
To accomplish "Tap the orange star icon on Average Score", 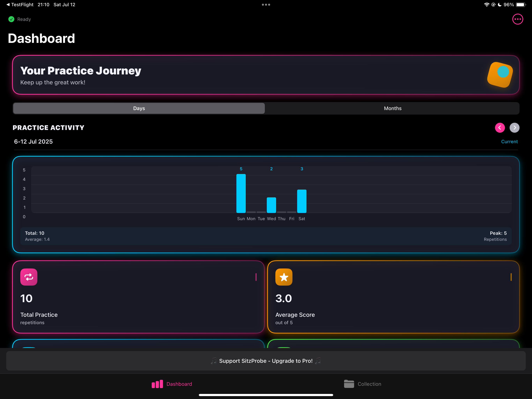I will [284, 277].
